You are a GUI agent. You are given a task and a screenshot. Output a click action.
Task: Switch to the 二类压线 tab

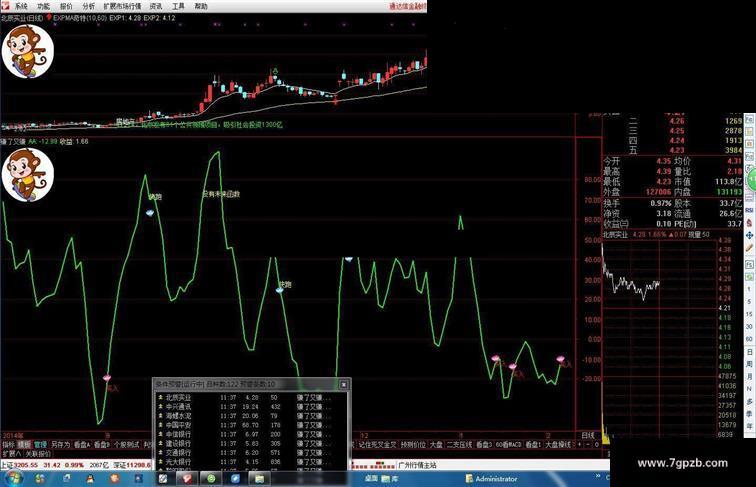(459, 445)
